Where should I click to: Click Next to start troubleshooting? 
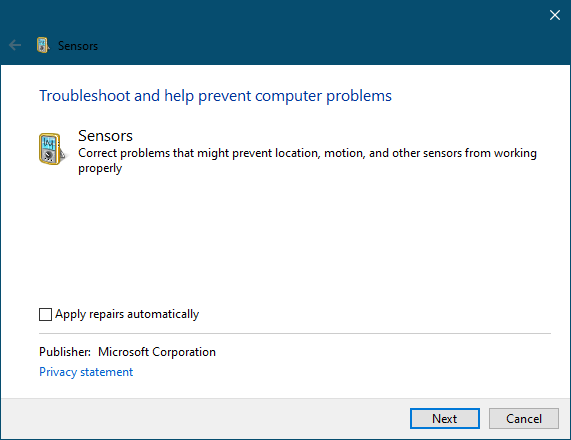click(x=445, y=419)
